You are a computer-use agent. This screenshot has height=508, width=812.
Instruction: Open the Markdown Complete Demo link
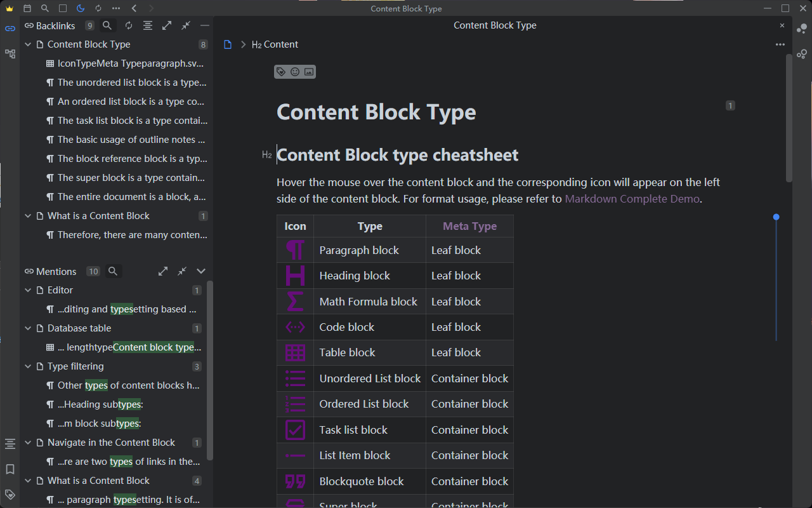click(632, 199)
